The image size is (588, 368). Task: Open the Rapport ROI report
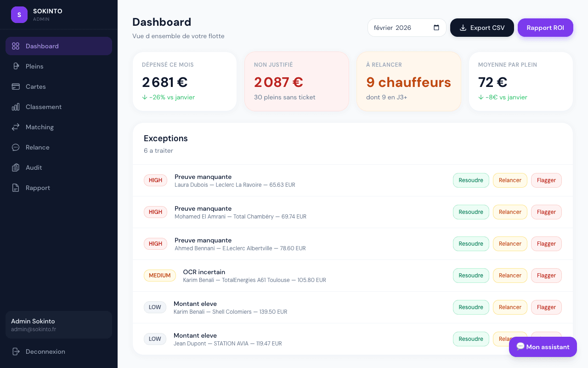545,28
